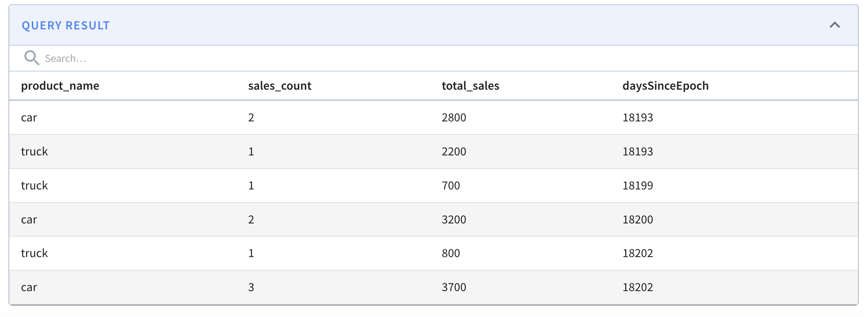Click the daysSinceEpoch value 18199
Screen dimensions: 868x317
[x=637, y=186]
